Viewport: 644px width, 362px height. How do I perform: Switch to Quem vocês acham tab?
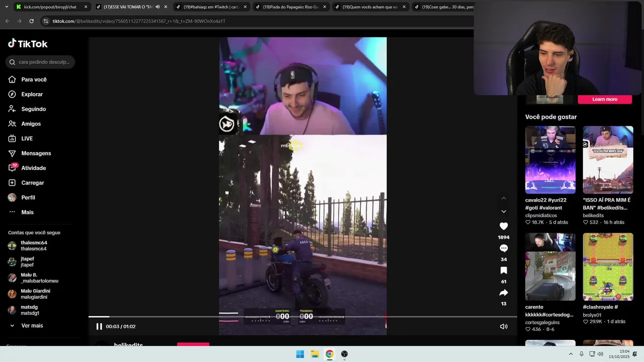pos(370,7)
